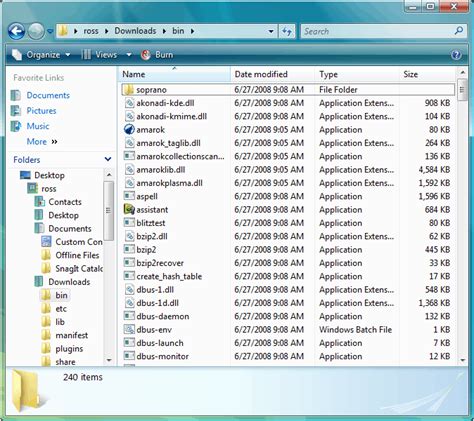The image size is (474, 421).
Task: Open the Views dropdown arrow
Action: click(x=129, y=55)
